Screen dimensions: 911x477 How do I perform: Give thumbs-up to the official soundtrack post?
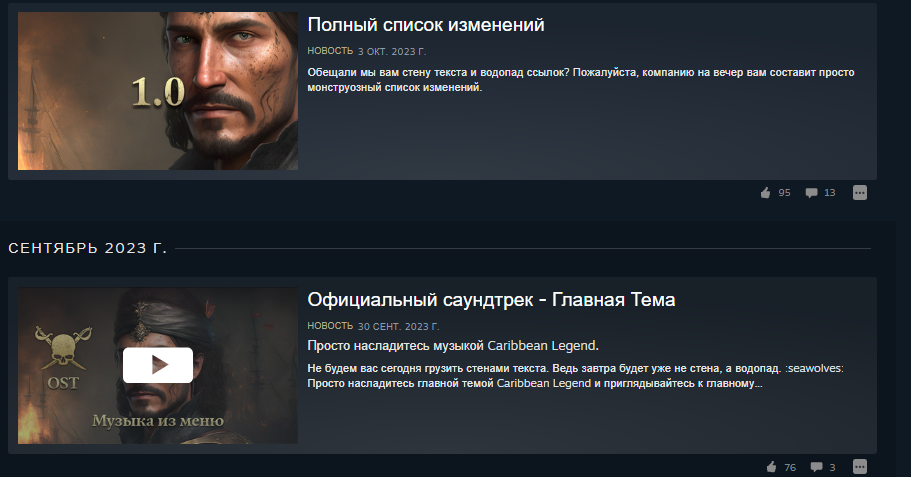tap(771, 467)
